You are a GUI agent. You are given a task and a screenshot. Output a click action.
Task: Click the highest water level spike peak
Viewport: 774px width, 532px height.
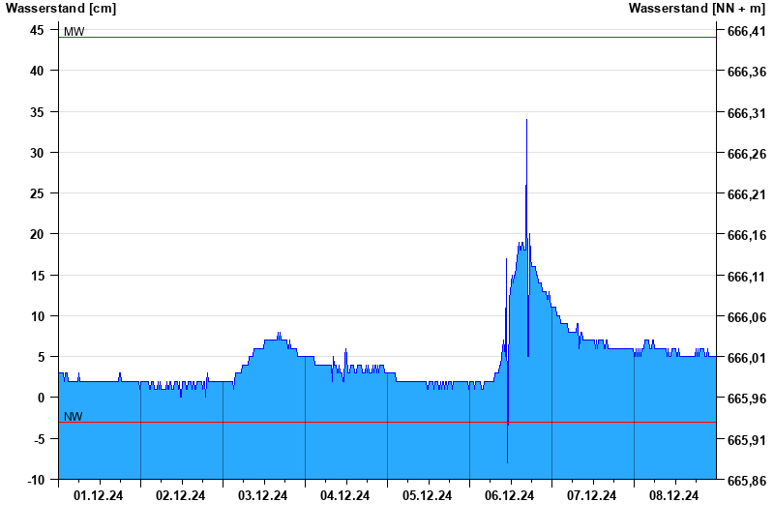[x=526, y=120]
